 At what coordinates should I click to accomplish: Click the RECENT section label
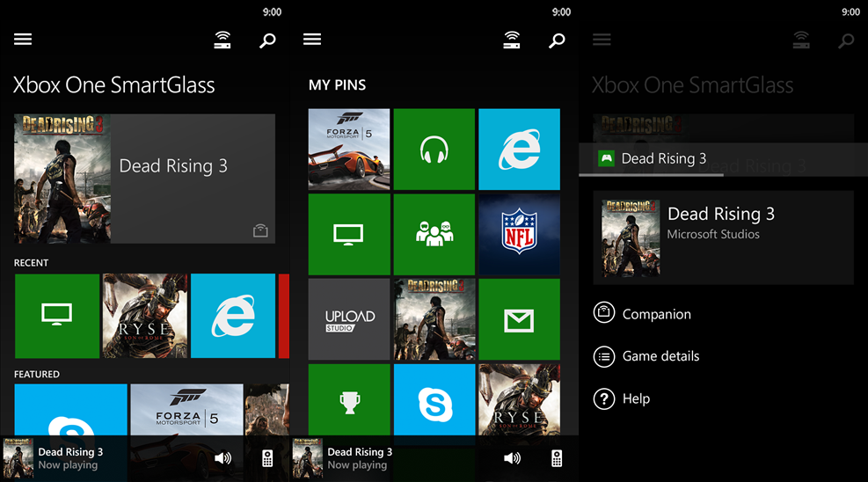31,263
